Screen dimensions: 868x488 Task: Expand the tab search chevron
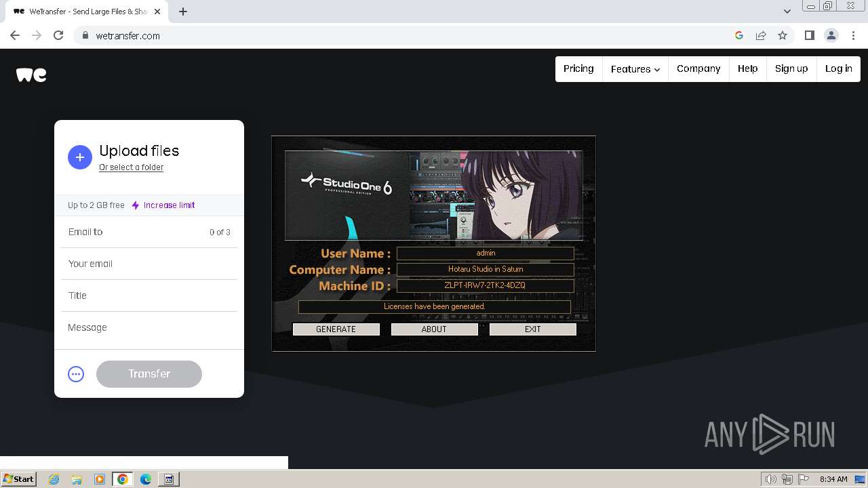click(787, 12)
